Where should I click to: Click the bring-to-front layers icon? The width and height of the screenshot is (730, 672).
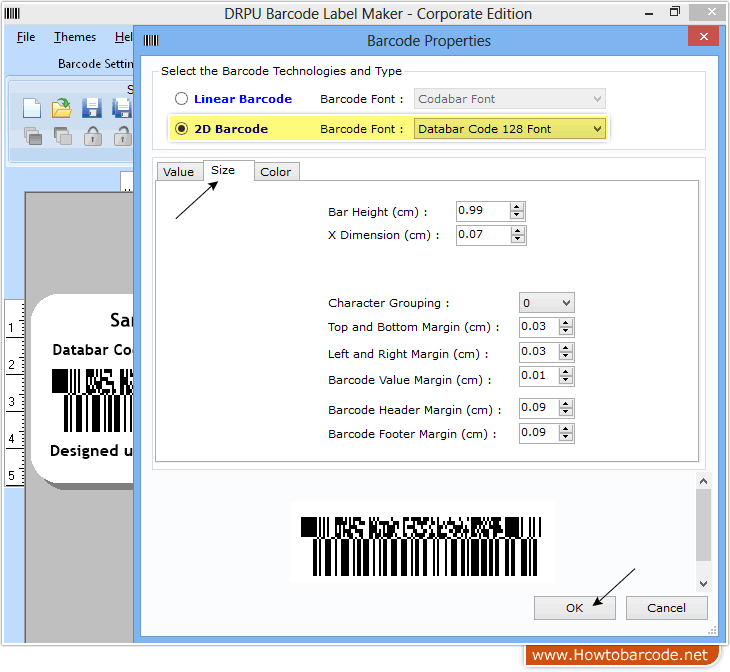click(32, 136)
